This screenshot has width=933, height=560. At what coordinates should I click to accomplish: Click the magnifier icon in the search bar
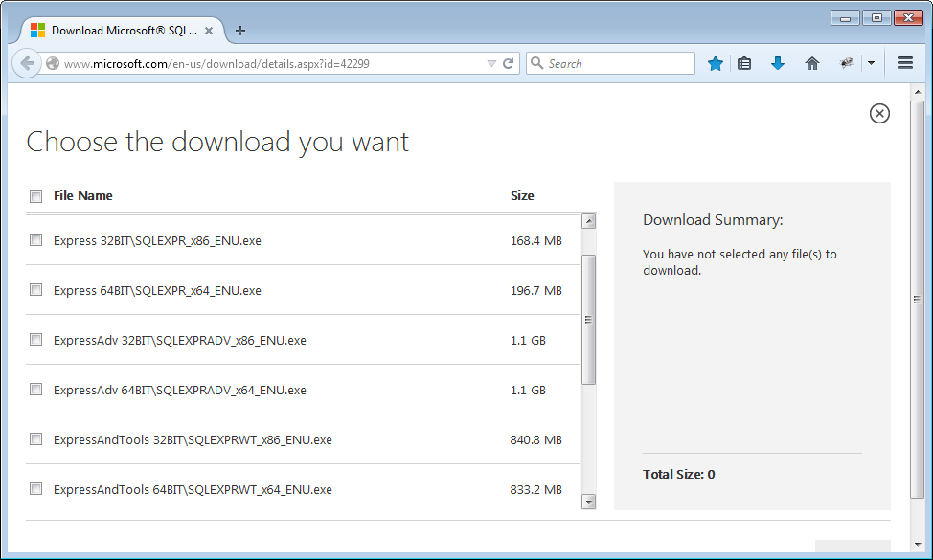tap(539, 63)
